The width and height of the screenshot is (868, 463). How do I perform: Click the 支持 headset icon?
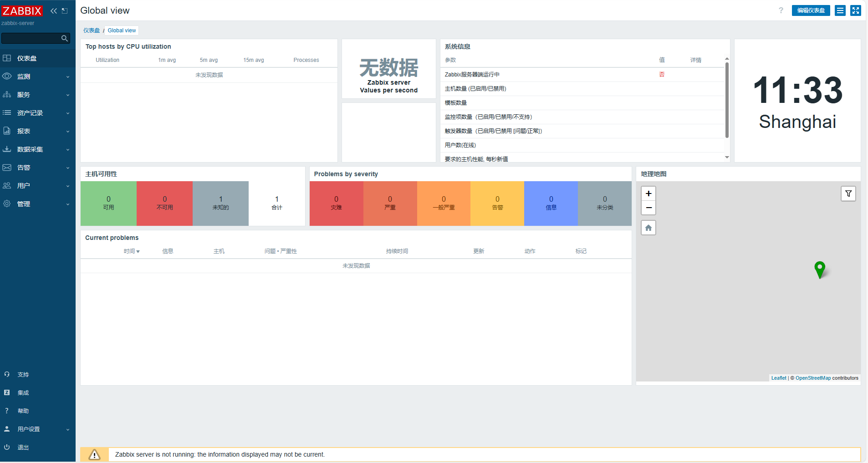[7, 374]
